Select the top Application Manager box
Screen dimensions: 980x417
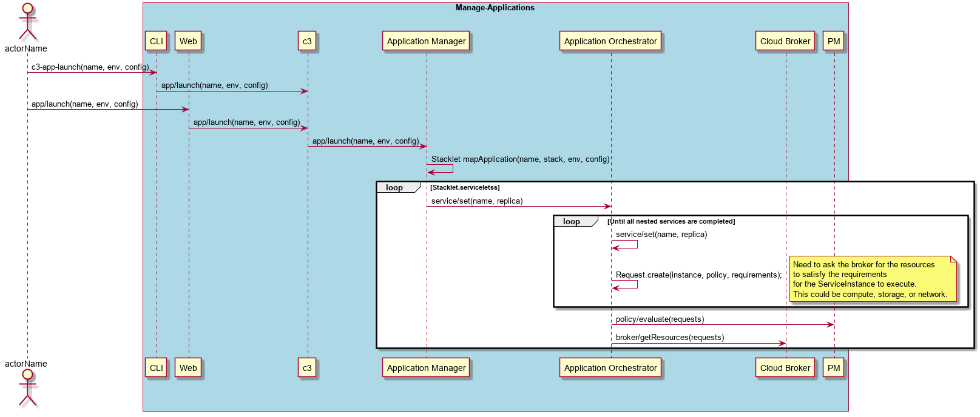427,41
